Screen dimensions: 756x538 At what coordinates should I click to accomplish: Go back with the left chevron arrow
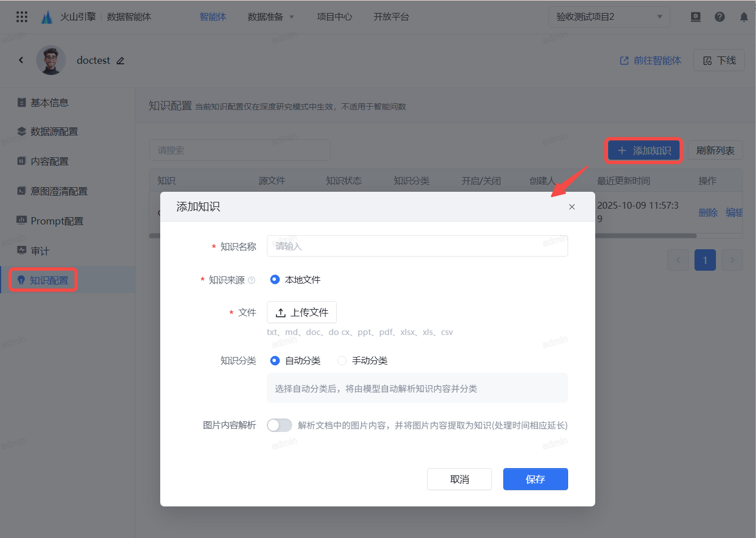(21, 60)
